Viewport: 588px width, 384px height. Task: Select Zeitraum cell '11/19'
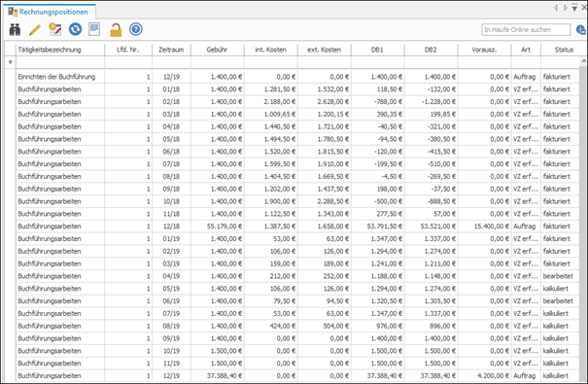171,363
